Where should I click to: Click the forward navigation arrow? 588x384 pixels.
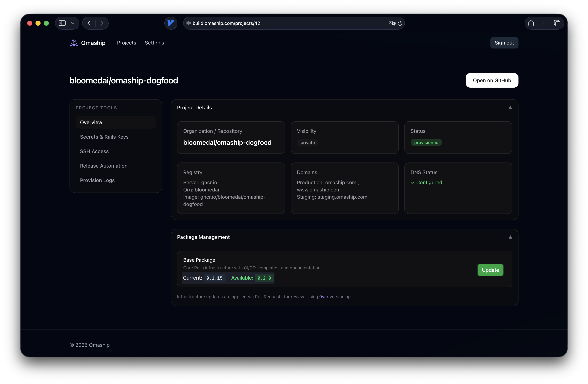pos(102,23)
